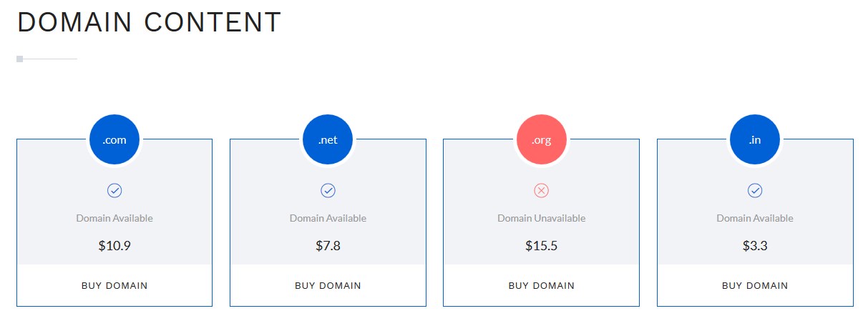
Task: Click the $15.5 price on .org card
Action: point(542,246)
